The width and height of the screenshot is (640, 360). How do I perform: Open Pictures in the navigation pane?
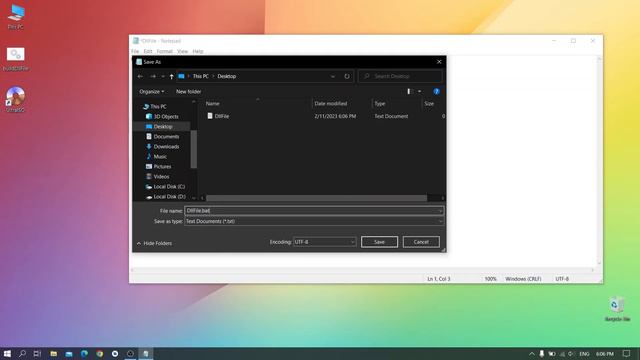pos(162,167)
